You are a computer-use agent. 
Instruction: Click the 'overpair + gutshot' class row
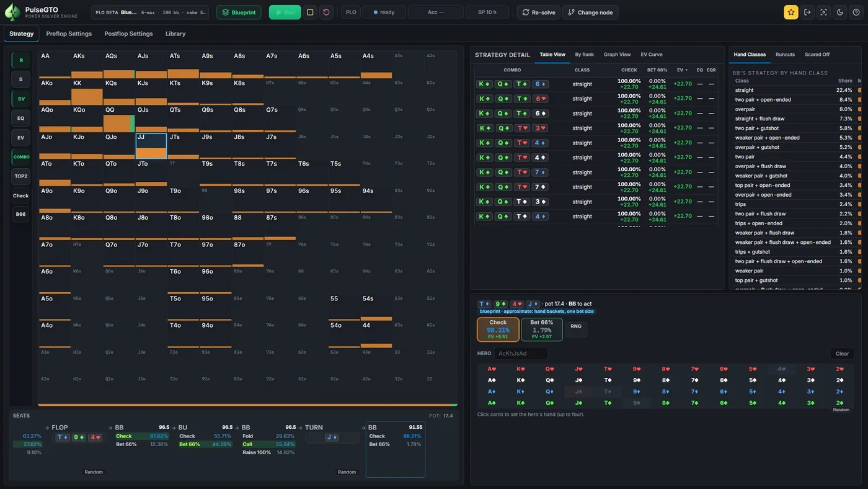click(x=794, y=147)
